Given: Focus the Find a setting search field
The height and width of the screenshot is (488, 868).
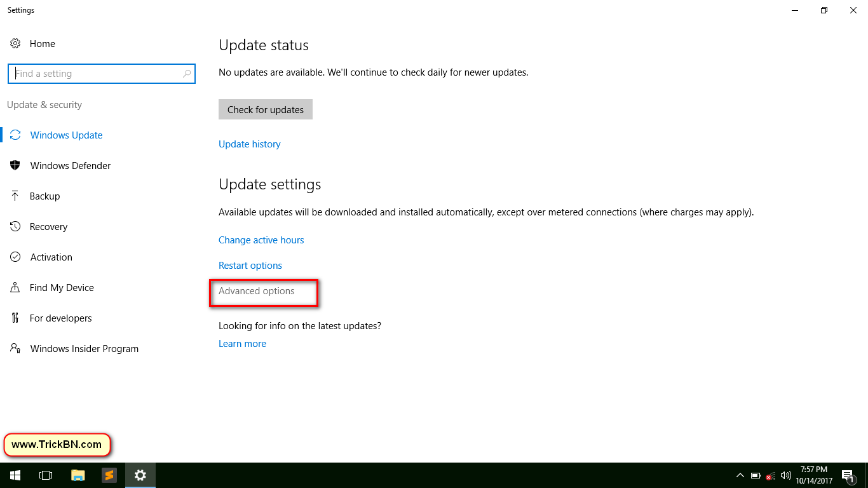Looking at the screenshot, I should tap(102, 74).
